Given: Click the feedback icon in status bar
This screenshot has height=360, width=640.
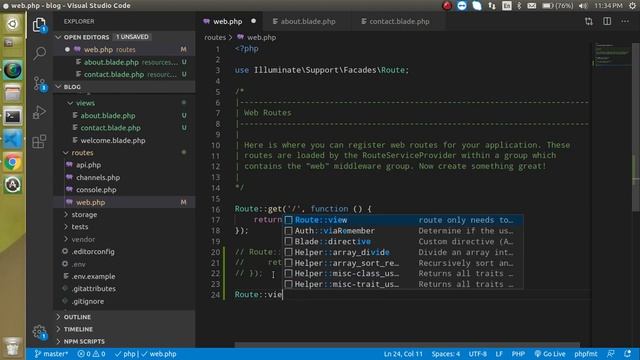Looking at the screenshot, I should pos(611,354).
